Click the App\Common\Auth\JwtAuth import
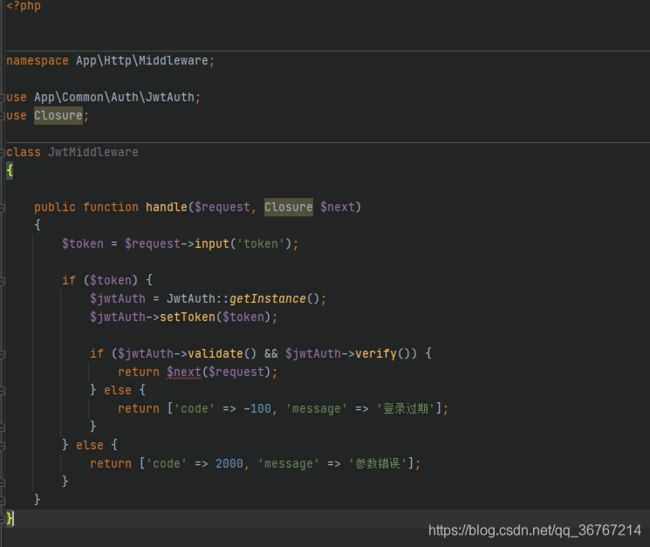The width and height of the screenshot is (650, 547). (114, 97)
